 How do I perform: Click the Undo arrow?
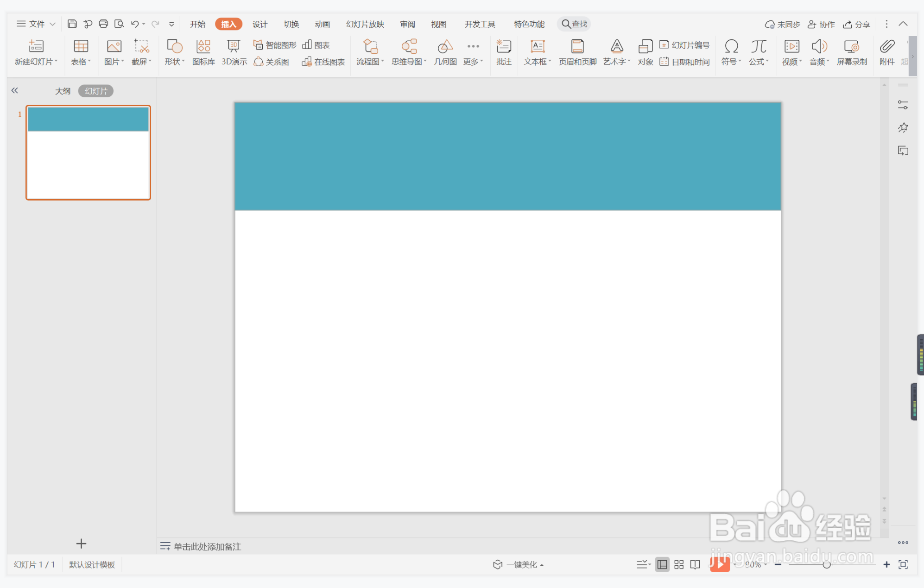coord(135,24)
